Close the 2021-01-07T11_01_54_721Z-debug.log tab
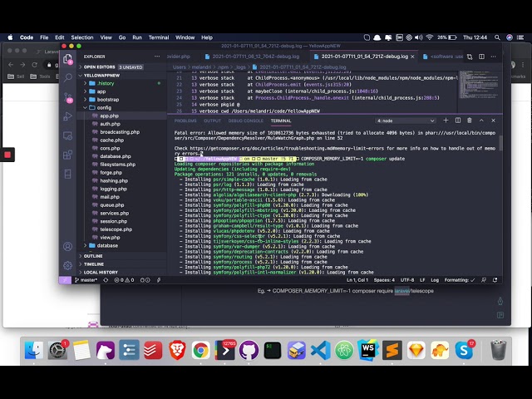532x399 pixels. point(412,57)
